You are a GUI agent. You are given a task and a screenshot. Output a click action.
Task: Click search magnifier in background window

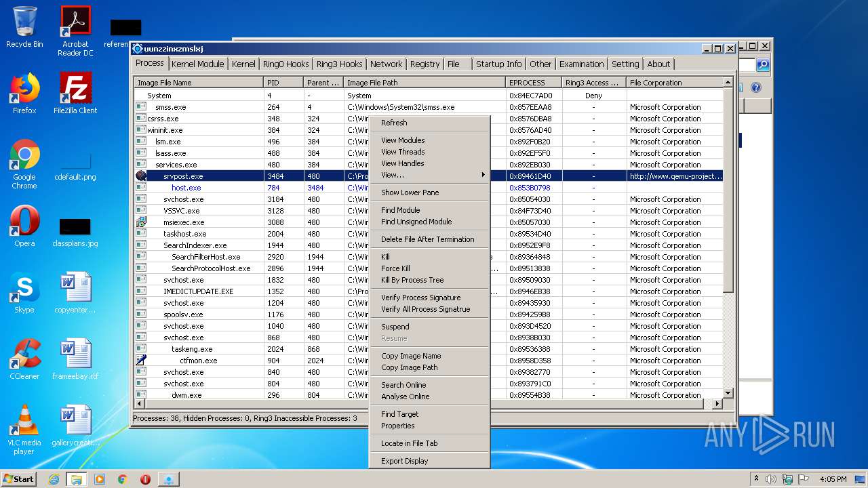(763, 65)
